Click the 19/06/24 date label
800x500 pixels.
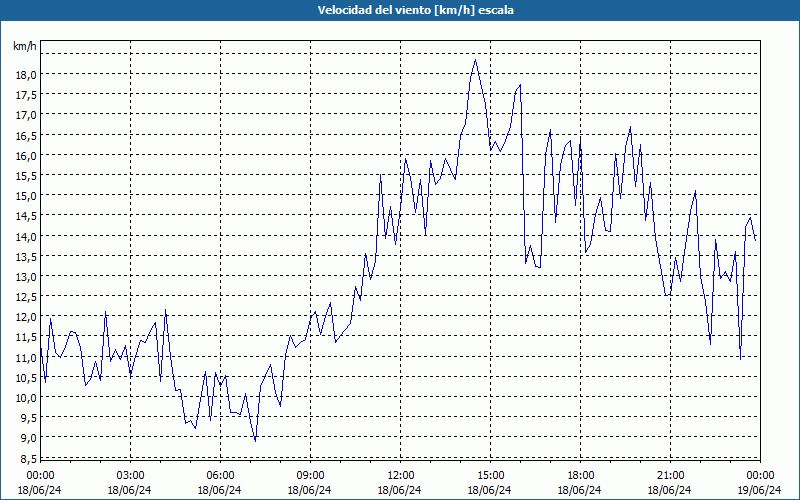pos(759,490)
